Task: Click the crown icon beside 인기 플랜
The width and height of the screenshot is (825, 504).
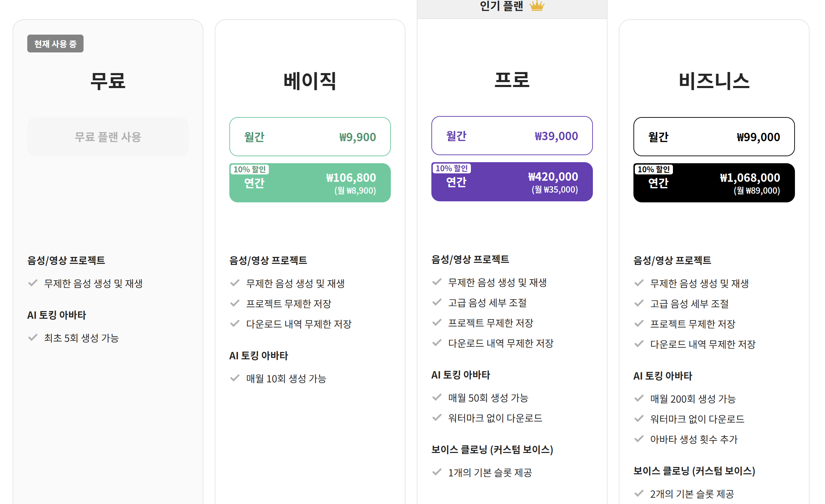Action: (537, 6)
